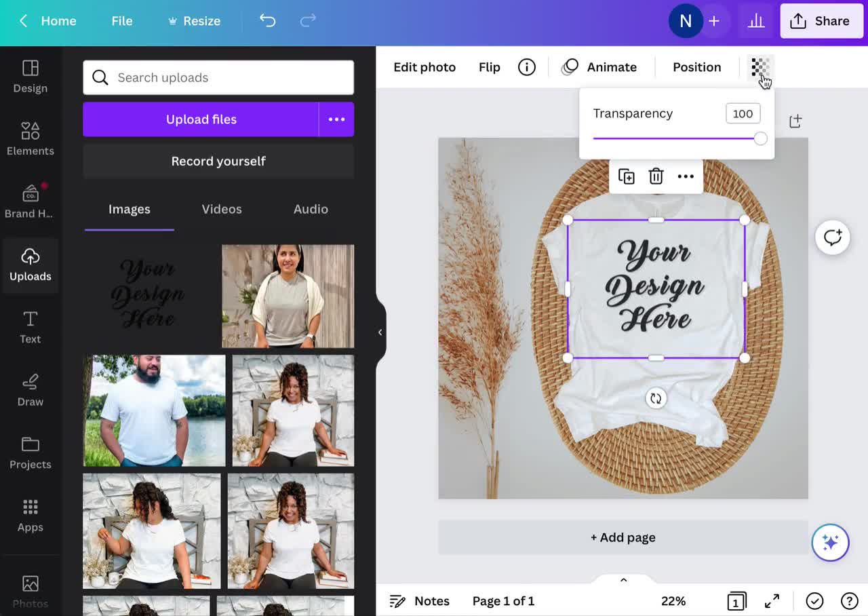Open the Notes panel

point(420,601)
